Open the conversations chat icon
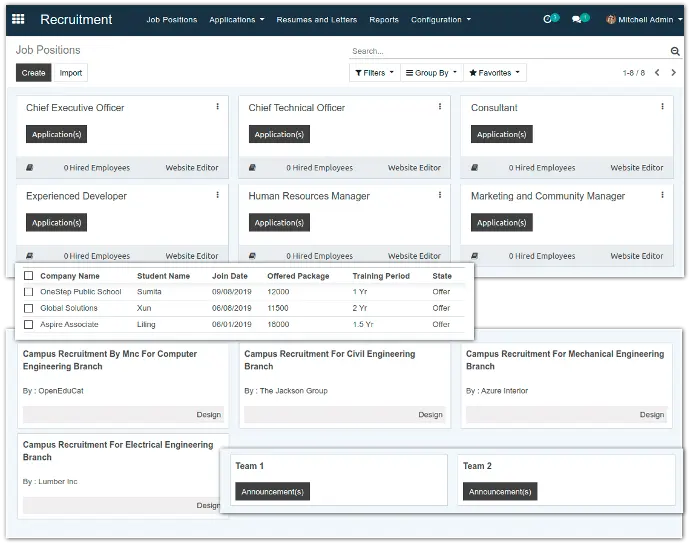Screen dimensions: 690x544 click(576, 19)
